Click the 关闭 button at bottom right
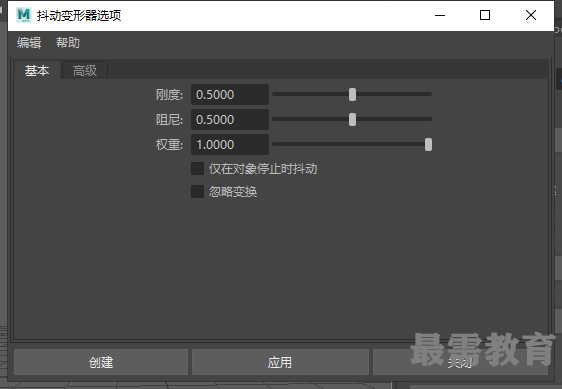562x389 pixels. point(460,362)
